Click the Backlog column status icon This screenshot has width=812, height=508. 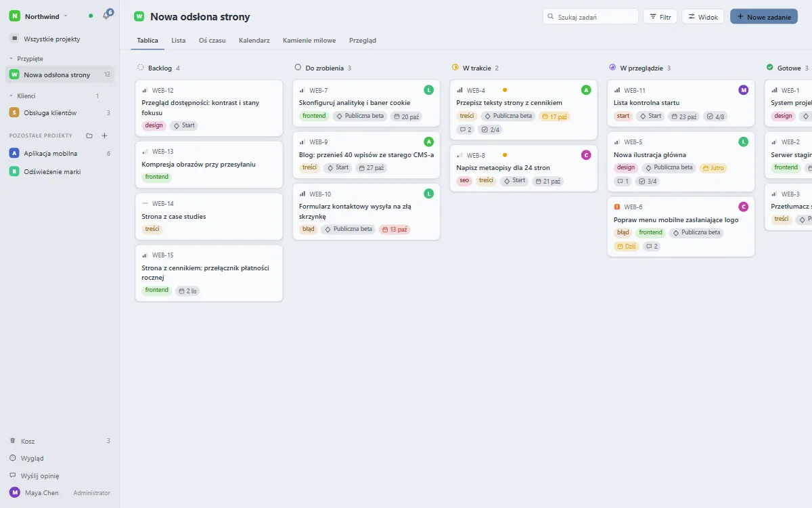pyautogui.click(x=141, y=68)
